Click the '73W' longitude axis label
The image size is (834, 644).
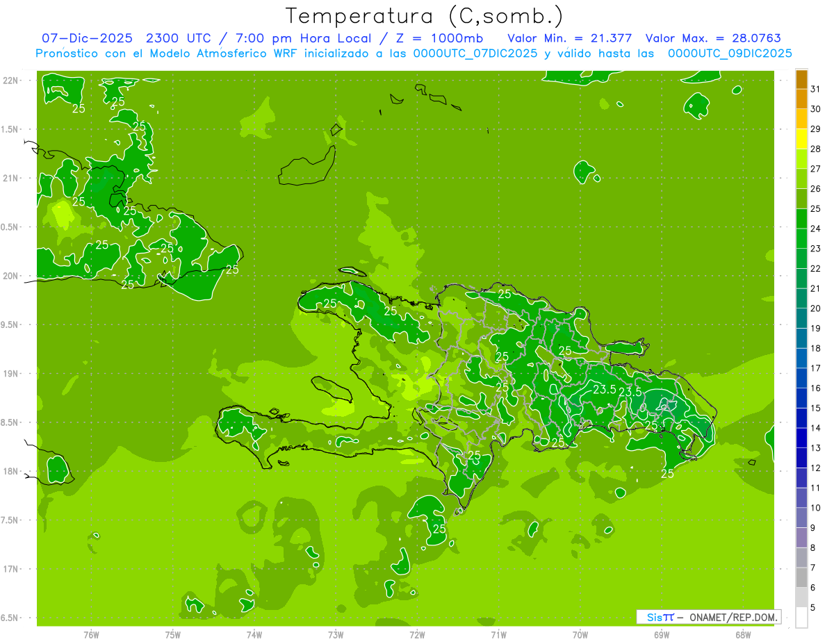pos(336,635)
